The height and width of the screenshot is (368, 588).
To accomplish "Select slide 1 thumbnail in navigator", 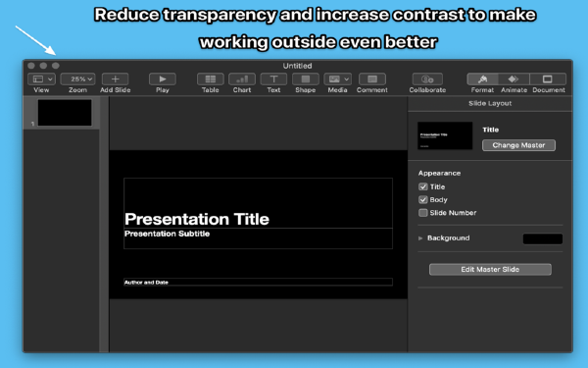I will click(65, 113).
